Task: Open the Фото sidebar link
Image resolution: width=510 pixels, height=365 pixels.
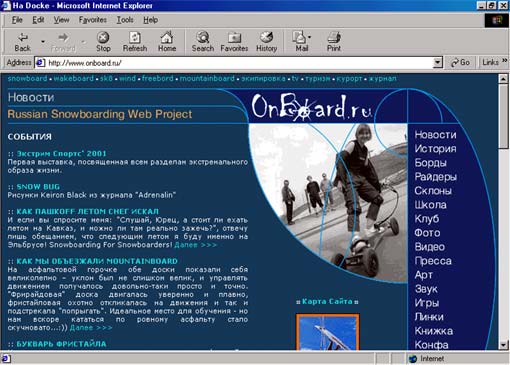Action: coord(427,233)
